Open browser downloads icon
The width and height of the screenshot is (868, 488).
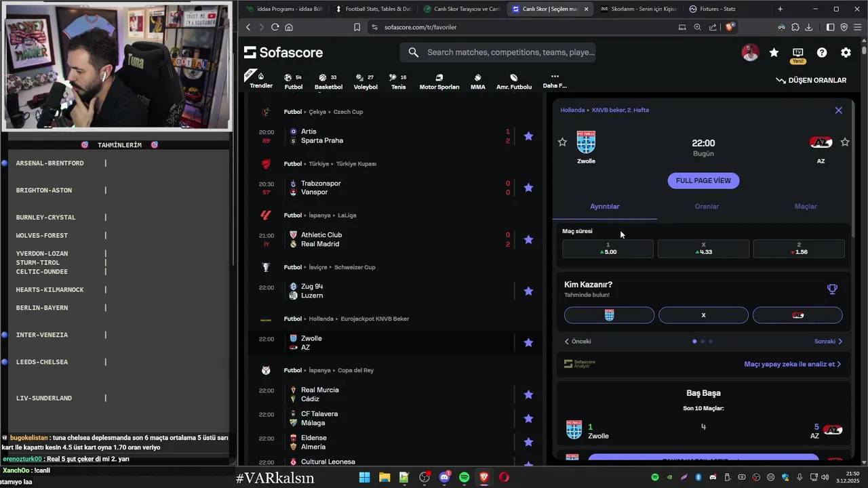point(808,27)
